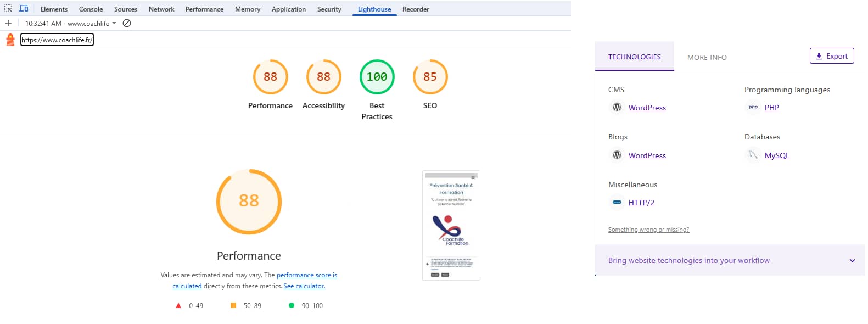
Task: Click the Something wrong or missing? link
Action: [648, 230]
